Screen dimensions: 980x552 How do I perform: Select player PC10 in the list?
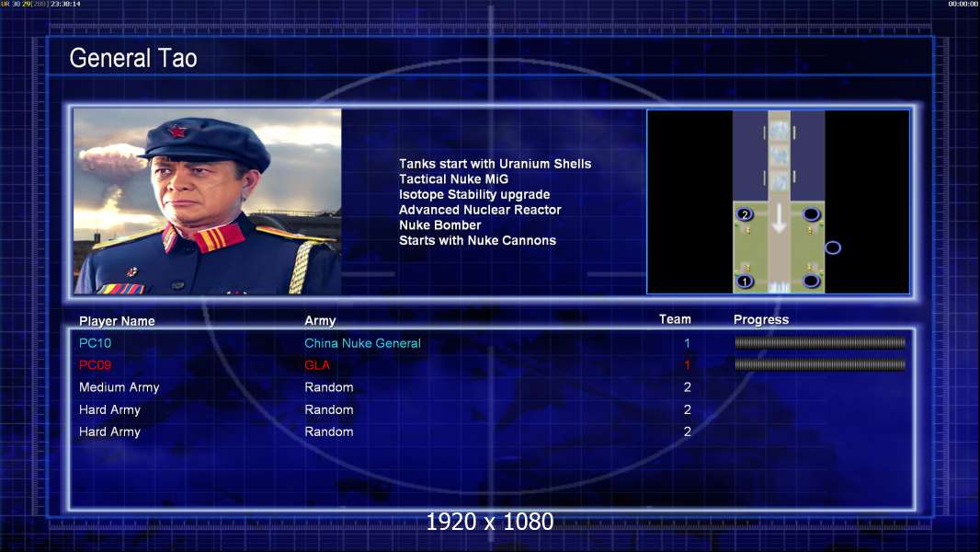pyautogui.click(x=95, y=342)
